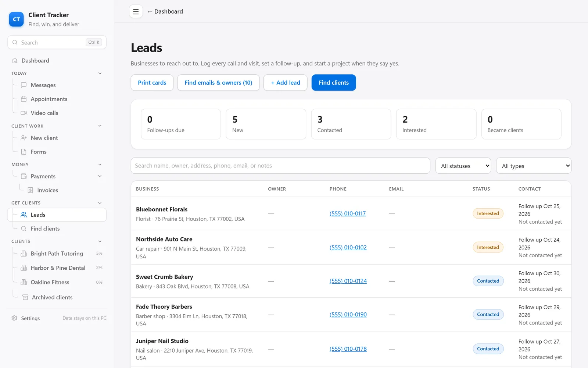Collapse the TODAY section chevron
Image resolution: width=588 pixels, height=368 pixels.
[x=100, y=73]
